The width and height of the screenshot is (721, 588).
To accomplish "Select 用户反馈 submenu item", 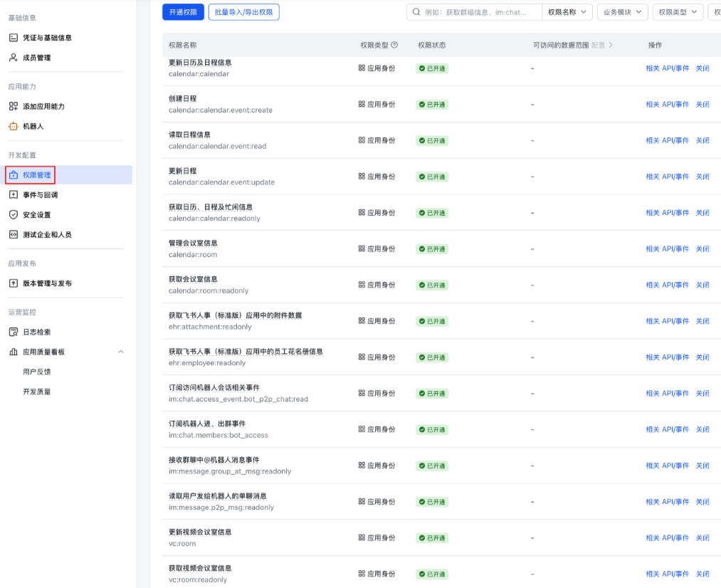I will click(x=37, y=372).
